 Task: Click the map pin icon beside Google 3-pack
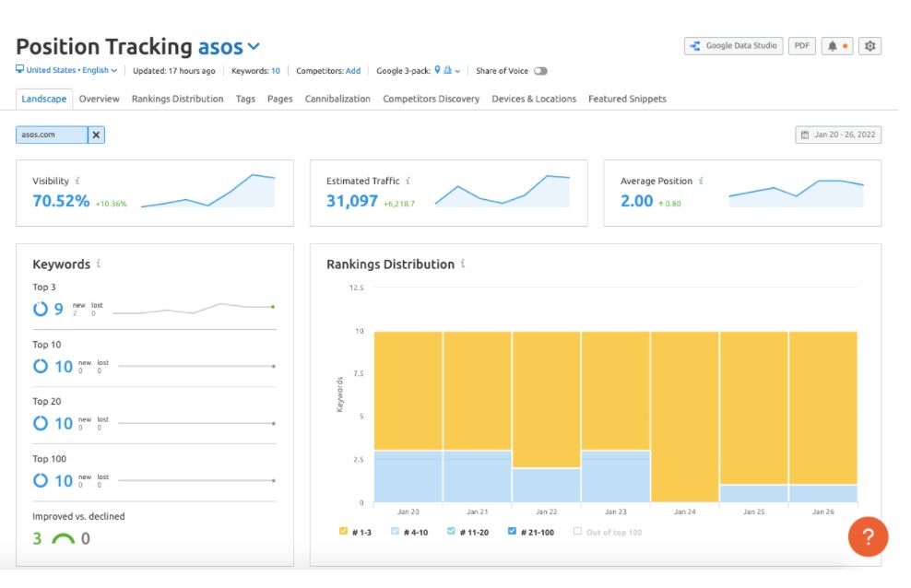(437, 70)
